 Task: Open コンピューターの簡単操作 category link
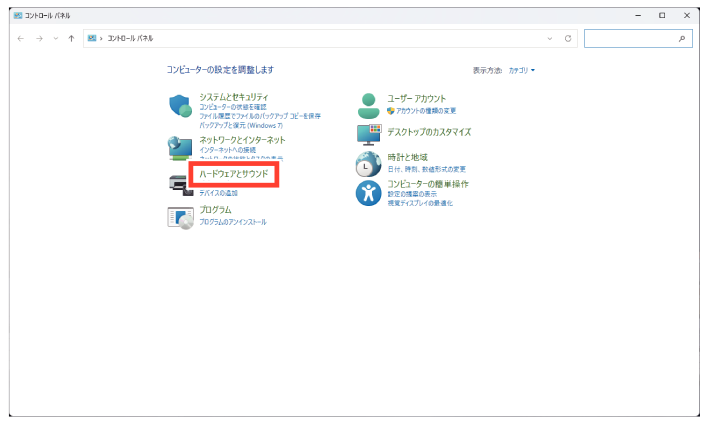428,184
